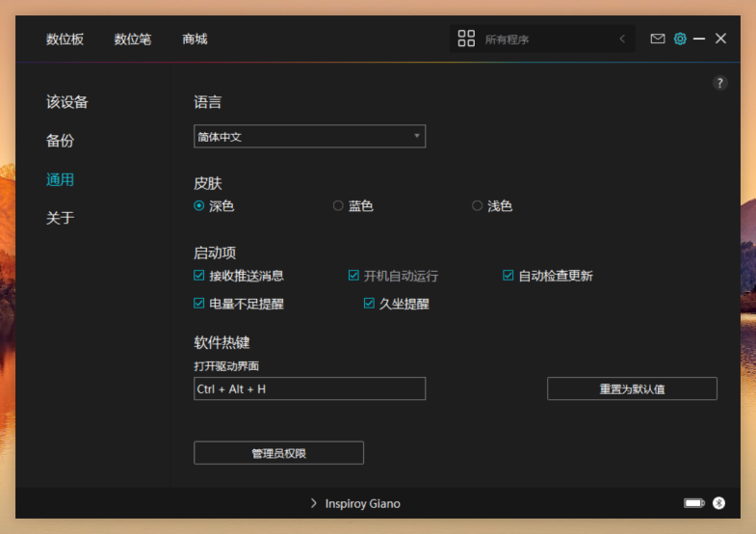The height and width of the screenshot is (534, 756).
Task: Click the battery status icon
Action: (x=693, y=503)
